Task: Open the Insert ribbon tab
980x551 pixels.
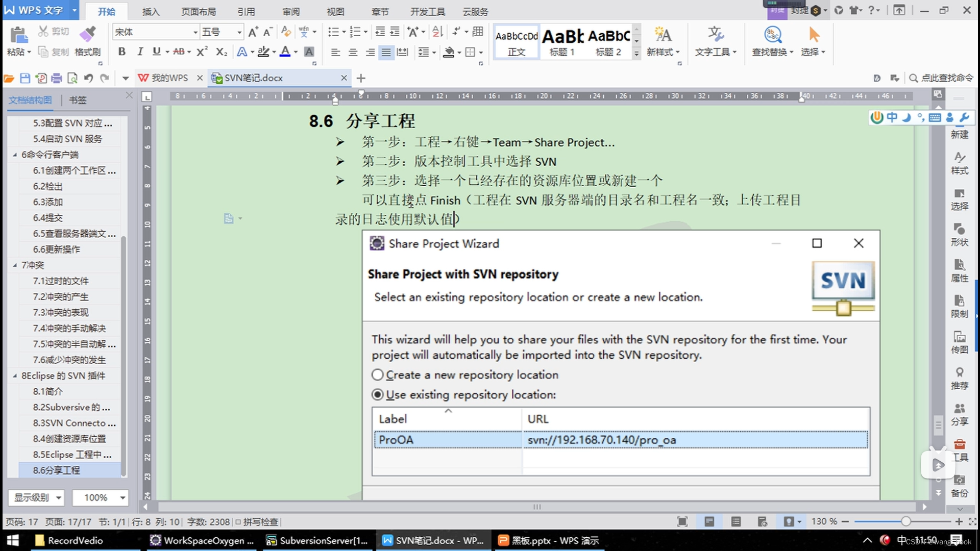Action: tap(151, 11)
